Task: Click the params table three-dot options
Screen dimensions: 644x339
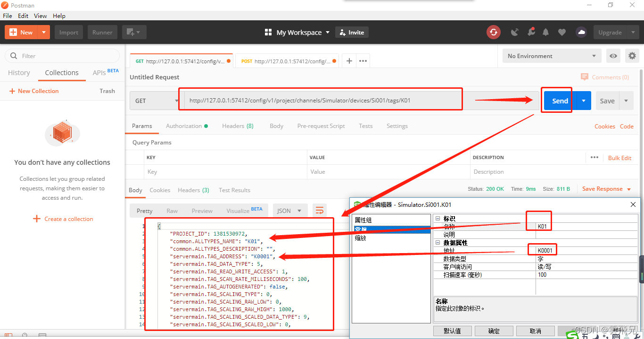Action: pyautogui.click(x=594, y=157)
